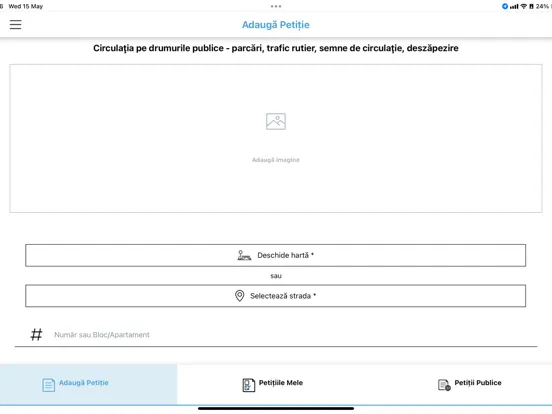The image size is (552, 414).
Task: Tap the three dots at top center
Action: pos(276,6)
